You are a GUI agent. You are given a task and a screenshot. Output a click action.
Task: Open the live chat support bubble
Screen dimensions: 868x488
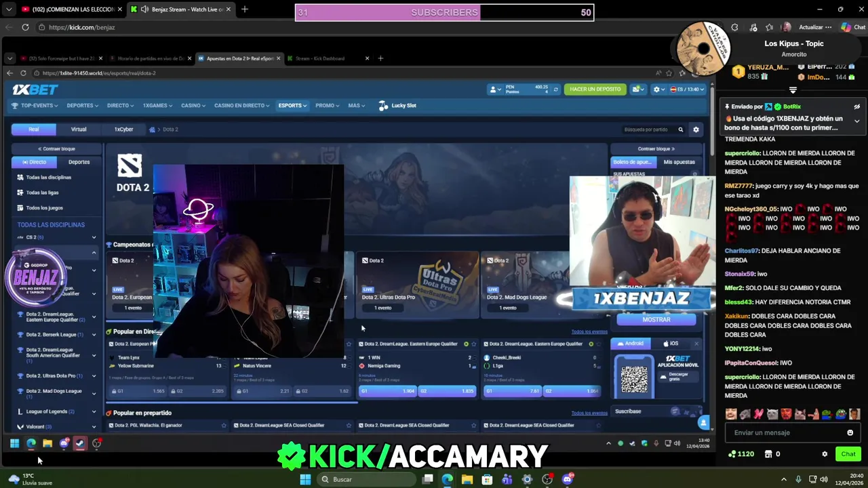(703, 423)
